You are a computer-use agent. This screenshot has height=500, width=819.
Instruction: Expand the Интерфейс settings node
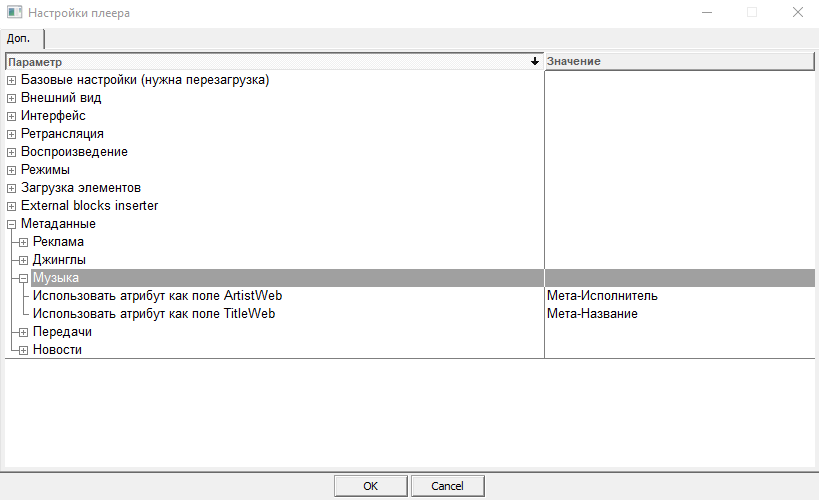pos(12,116)
